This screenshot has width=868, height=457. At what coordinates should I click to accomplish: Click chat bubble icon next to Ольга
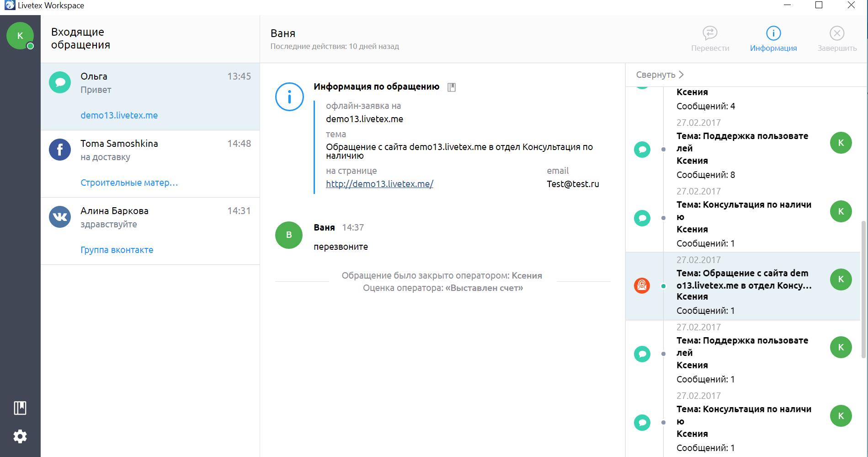tap(60, 82)
